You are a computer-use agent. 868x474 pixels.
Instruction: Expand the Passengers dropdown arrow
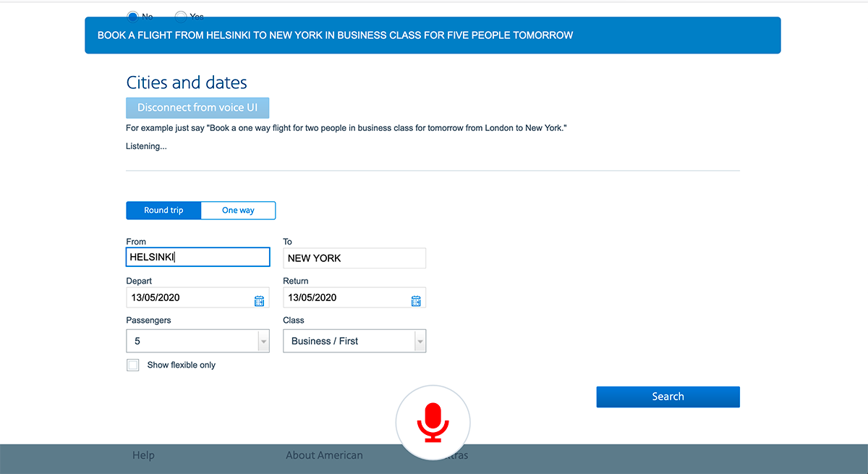click(x=263, y=341)
